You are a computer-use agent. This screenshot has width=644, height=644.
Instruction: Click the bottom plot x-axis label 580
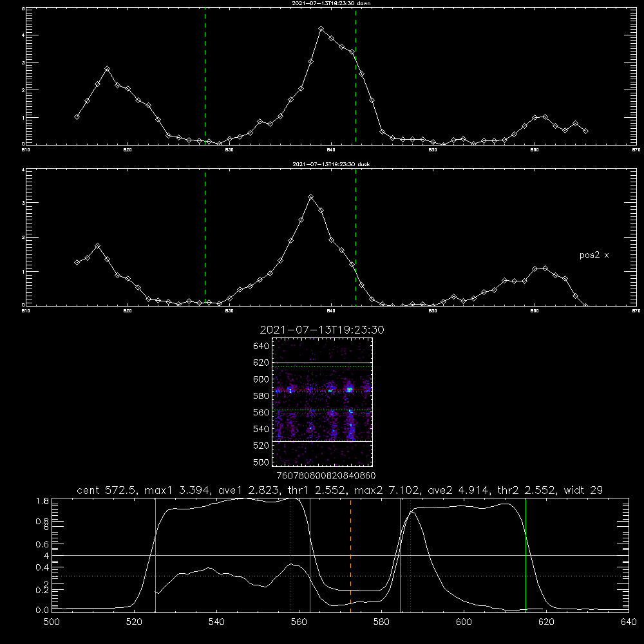(381, 622)
